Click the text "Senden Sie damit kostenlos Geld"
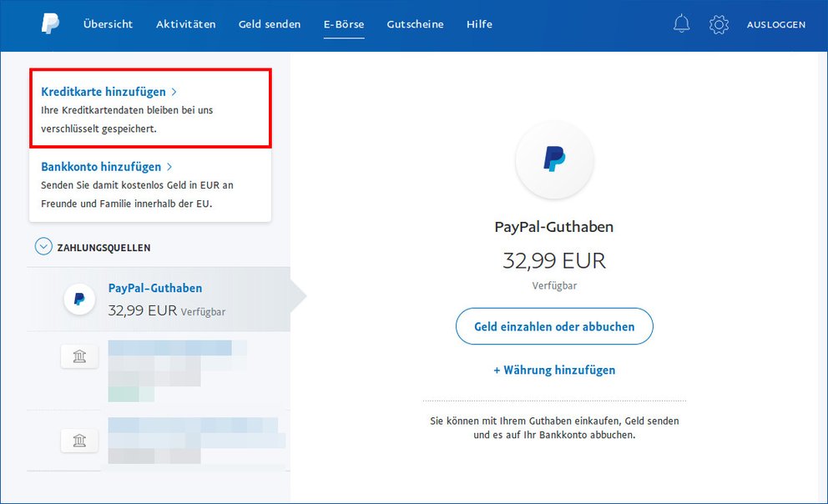828x504 pixels. [x=114, y=185]
